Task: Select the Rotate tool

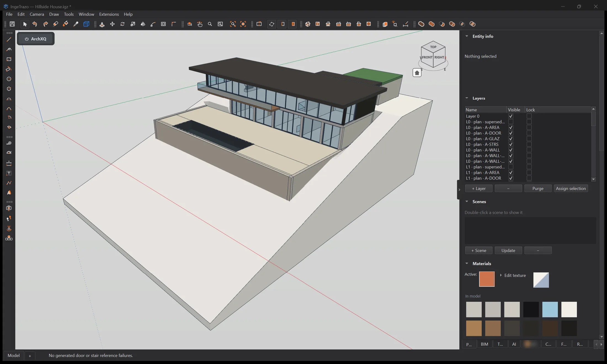Action: coord(123,24)
